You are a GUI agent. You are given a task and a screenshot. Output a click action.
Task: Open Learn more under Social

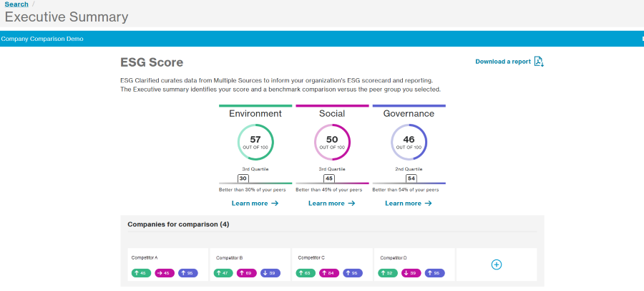[331, 204]
